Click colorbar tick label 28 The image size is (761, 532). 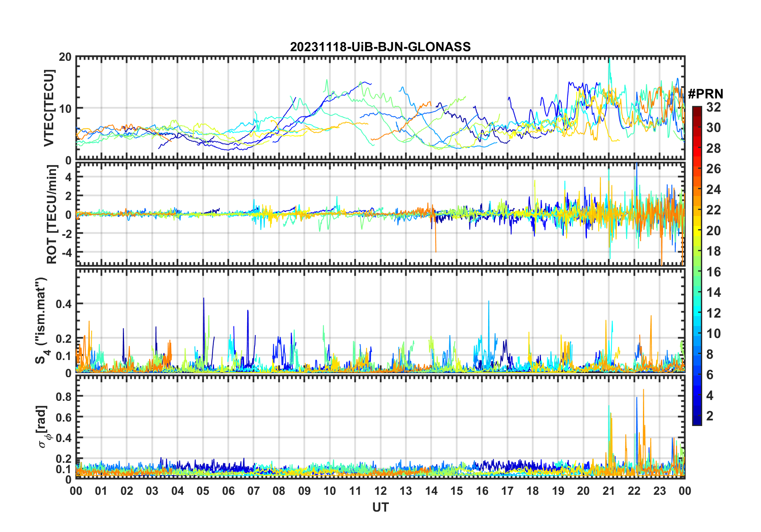point(713,148)
